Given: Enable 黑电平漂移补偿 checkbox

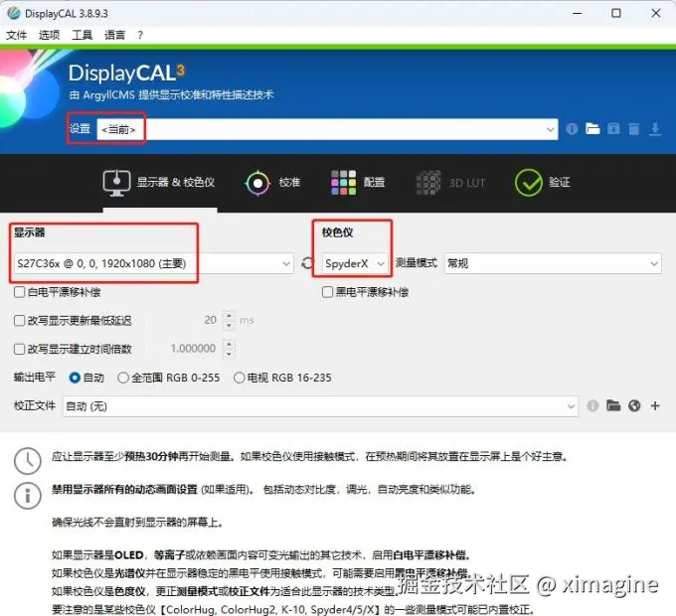Looking at the screenshot, I should pos(328,292).
